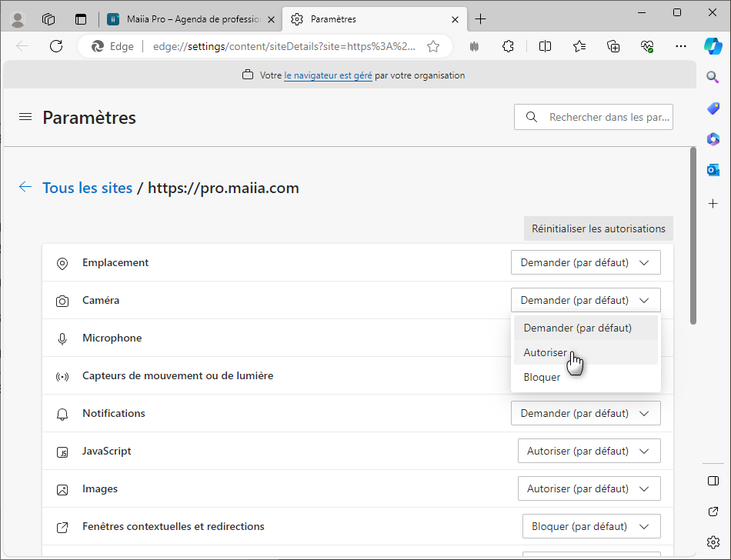The image size is (731, 560).
Task: Open the Images permission dropdown
Action: tap(589, 489)
